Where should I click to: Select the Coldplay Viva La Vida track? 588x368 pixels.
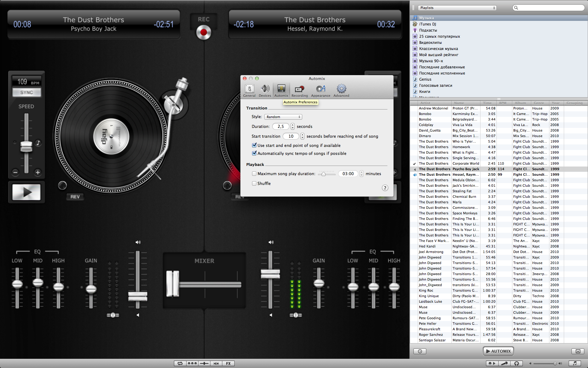tap(499, 125)
